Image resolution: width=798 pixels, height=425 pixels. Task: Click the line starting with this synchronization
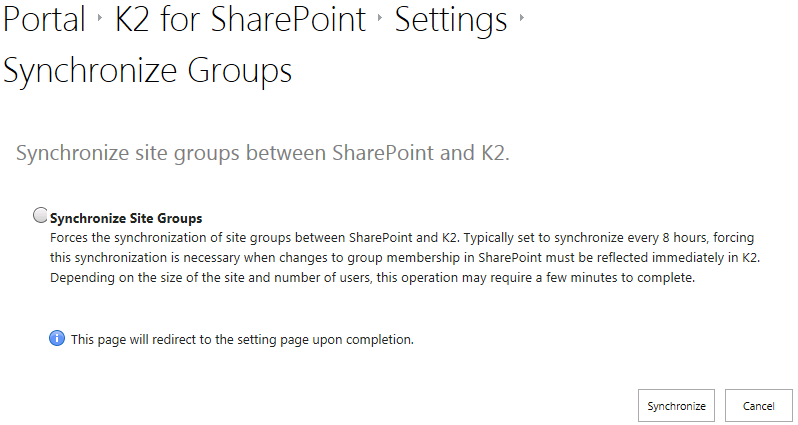[405, 258]
